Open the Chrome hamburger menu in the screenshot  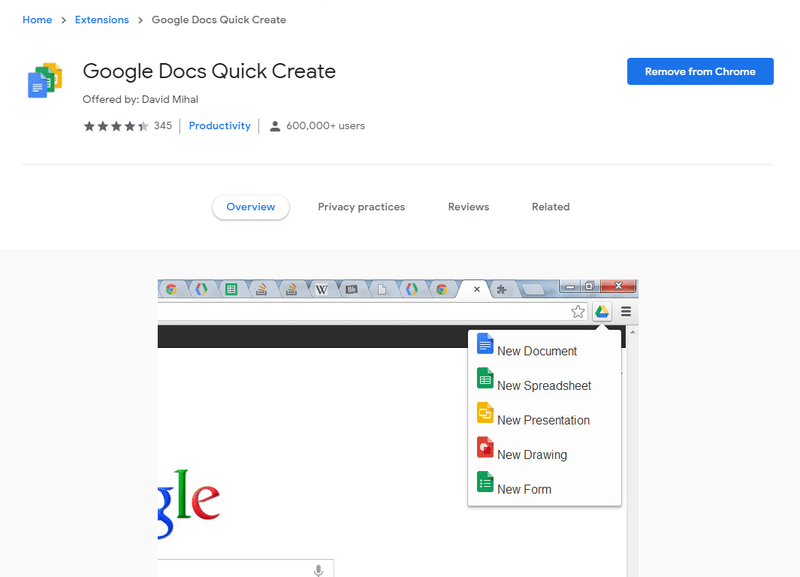click(626, 311)
